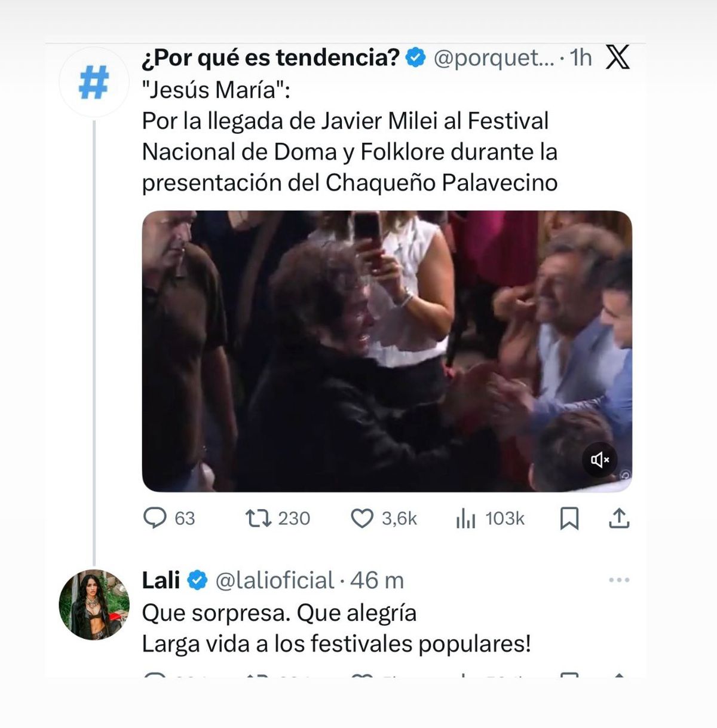Share the trending tweet via share icon
The height and width of the screenshot is (728, 717).
(x=619, y=518)
